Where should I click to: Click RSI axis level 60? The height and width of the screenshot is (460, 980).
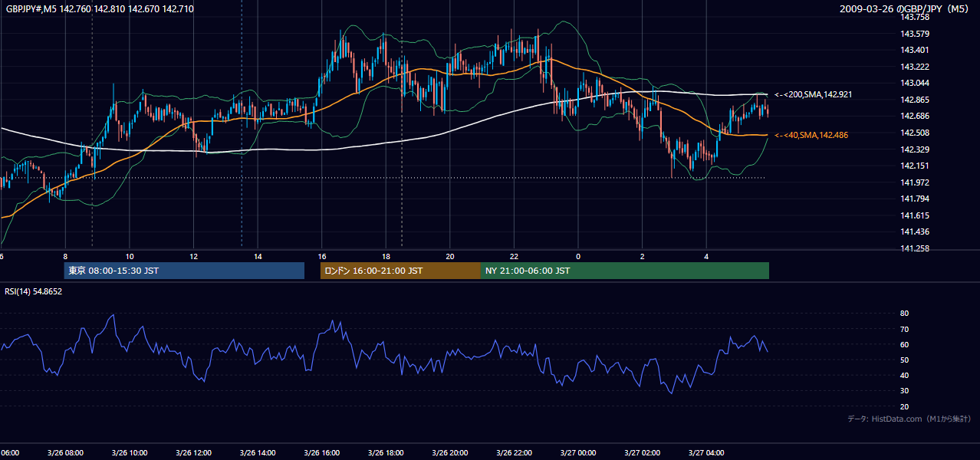pyautogui.click(x=905, y=344)
